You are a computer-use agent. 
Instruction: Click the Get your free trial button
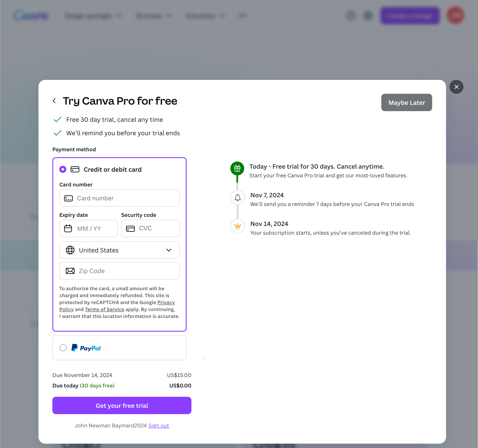(x=122, y=405)
